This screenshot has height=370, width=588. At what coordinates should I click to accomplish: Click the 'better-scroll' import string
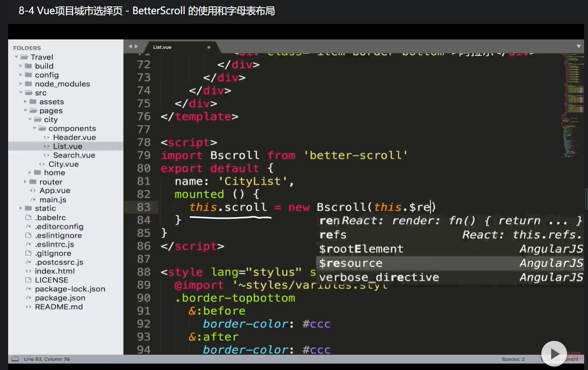click(355, 155)
